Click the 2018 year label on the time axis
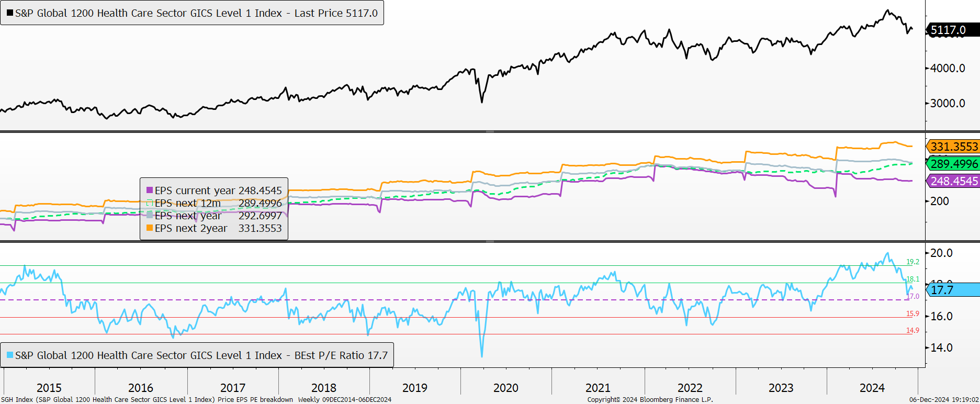 [x=324, y=388]
